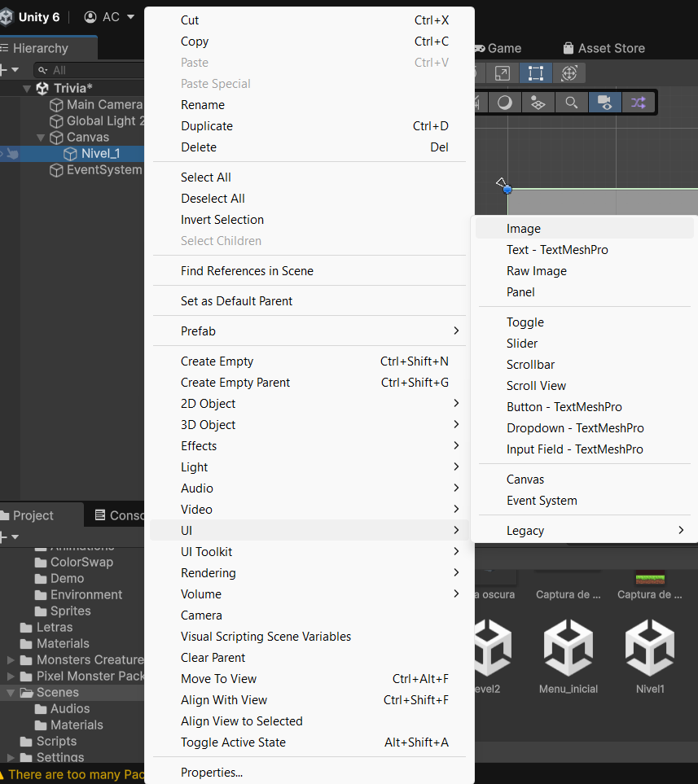The image size is (698, 784).
Task: Click the dot-over-grid scene overlay icon
Action: (538, 103)
